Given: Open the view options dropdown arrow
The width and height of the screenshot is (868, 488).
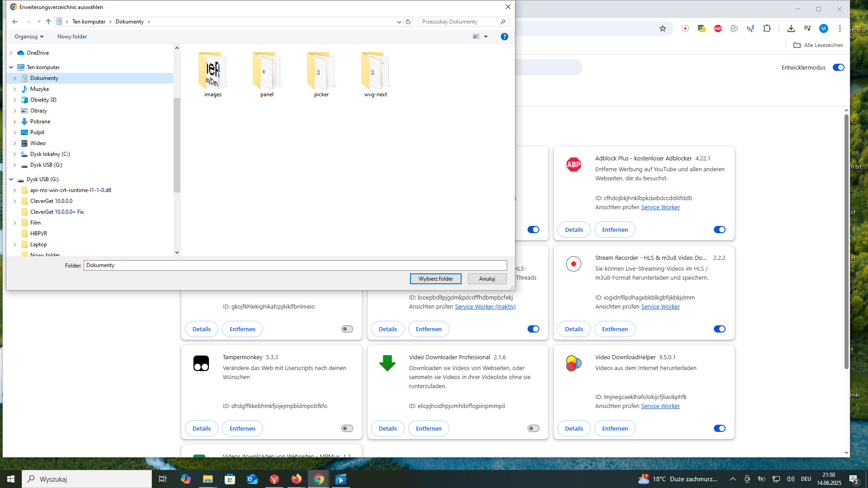Looking at the screenshot, I should [x=486, y=37].
